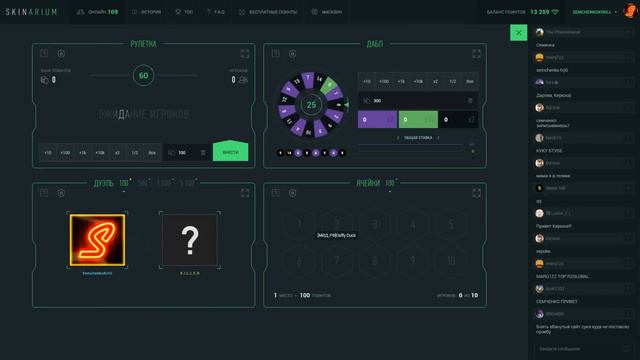The image size is (640, 360).
Task: Add +10 to the Рулетка bet
Action: point(48,153)
